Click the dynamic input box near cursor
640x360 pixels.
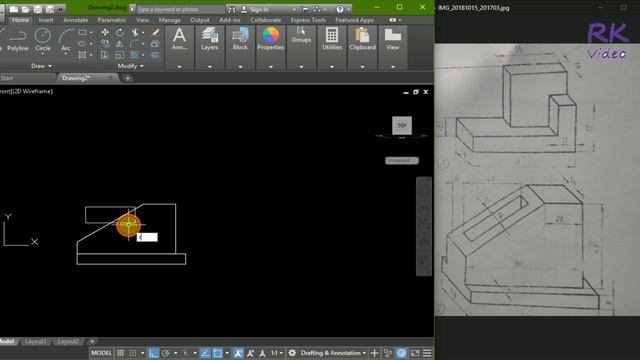pos(147,237)
